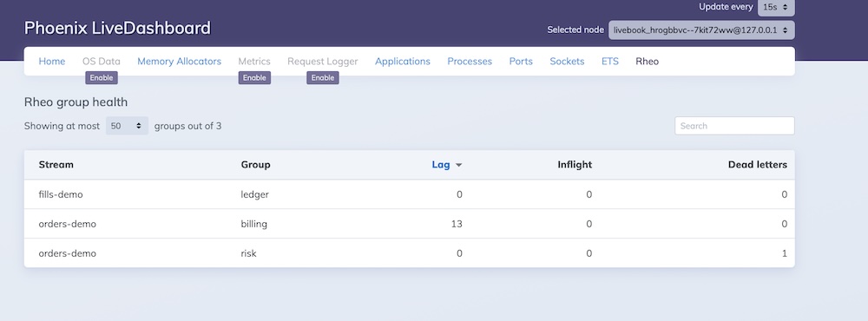Switch to the Processes tab
Image resolution: width=868 pixels, height=321 pixels.
click(x=470, y=62)
